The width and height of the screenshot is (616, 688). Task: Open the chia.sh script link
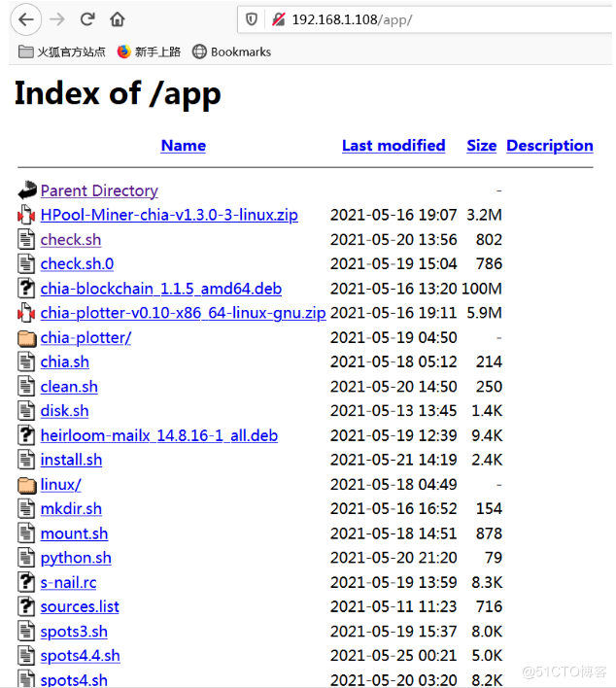64,362
